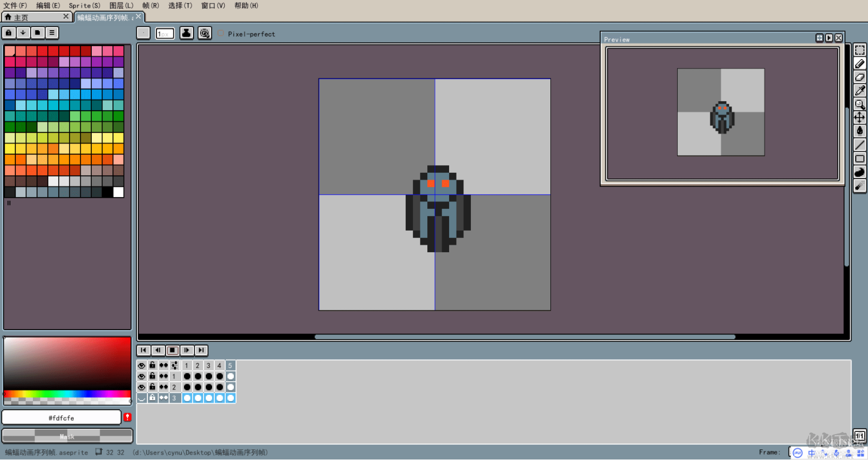Open the ink type selector
Screen dimensions: 868x460
click(x=186, y=33)
